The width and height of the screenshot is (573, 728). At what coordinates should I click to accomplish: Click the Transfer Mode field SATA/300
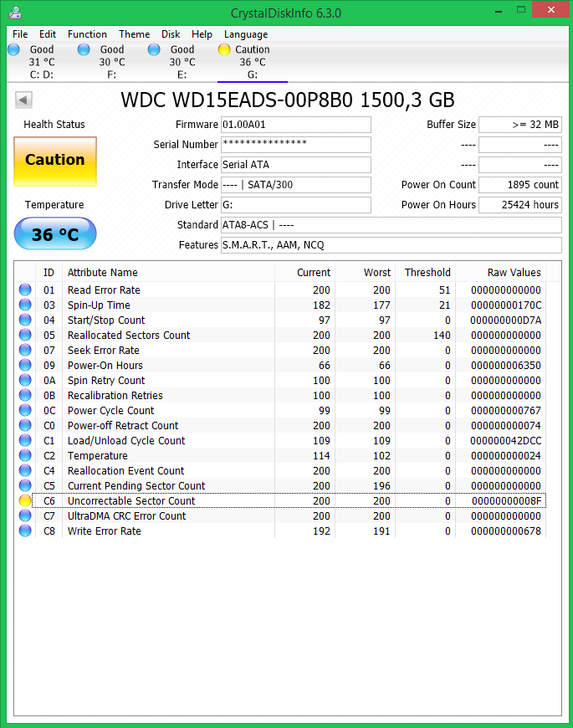click(296, 185)
